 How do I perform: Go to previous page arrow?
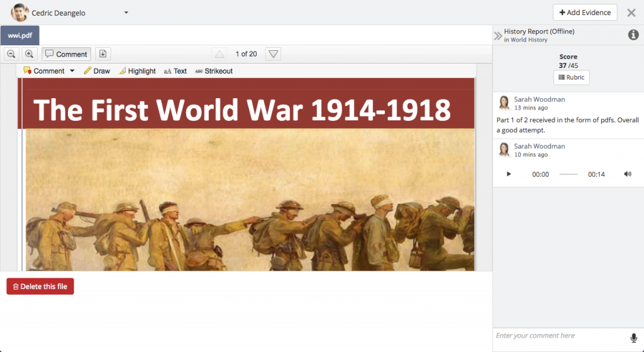pyautogui.click(x=219, y=54)
